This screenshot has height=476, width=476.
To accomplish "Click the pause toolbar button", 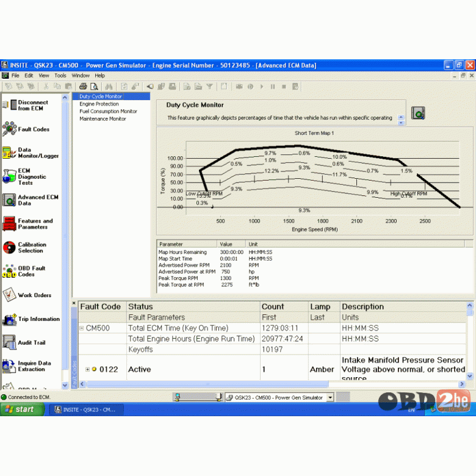I will [x=273, y=87].
